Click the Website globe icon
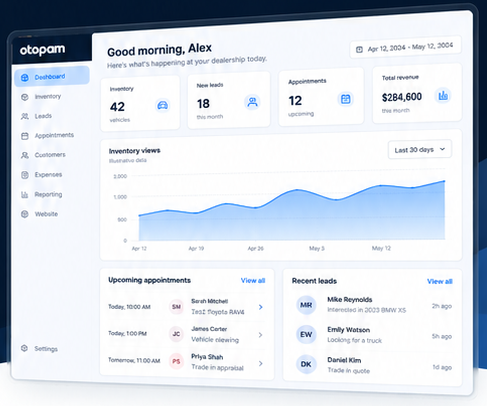This screenshot has height=406, width=487. 25,214
